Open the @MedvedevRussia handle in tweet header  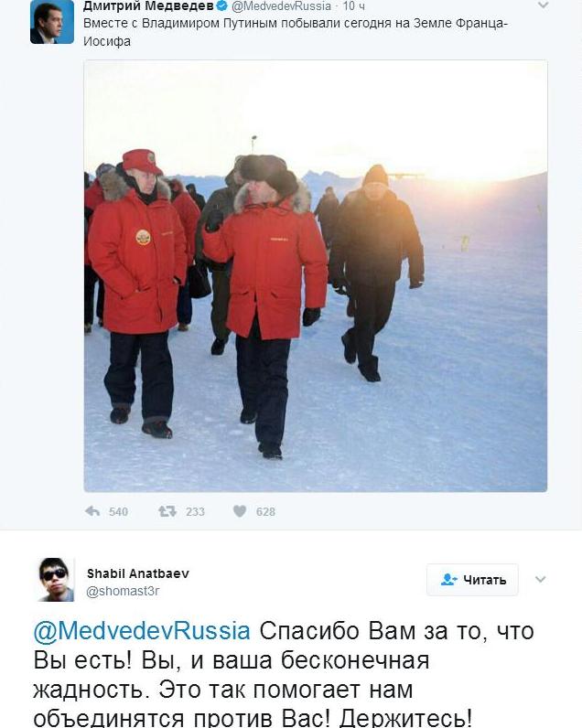pos(281,6)
